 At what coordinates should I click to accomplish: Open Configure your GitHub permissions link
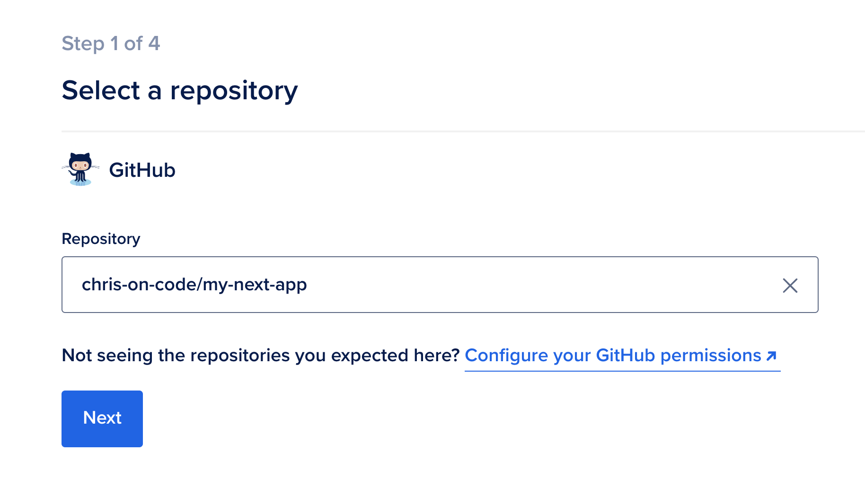[622, 356]
